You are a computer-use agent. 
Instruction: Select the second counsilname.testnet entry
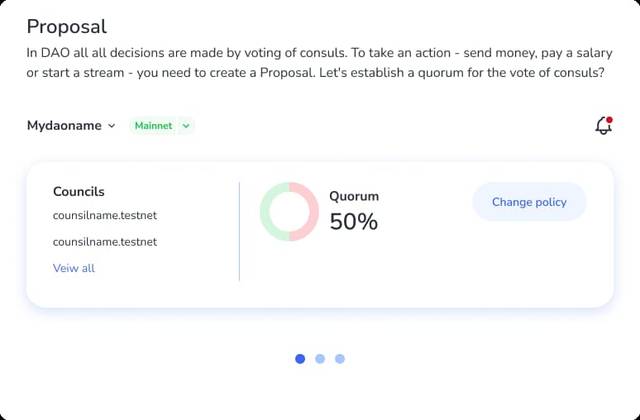pos(105,241)
